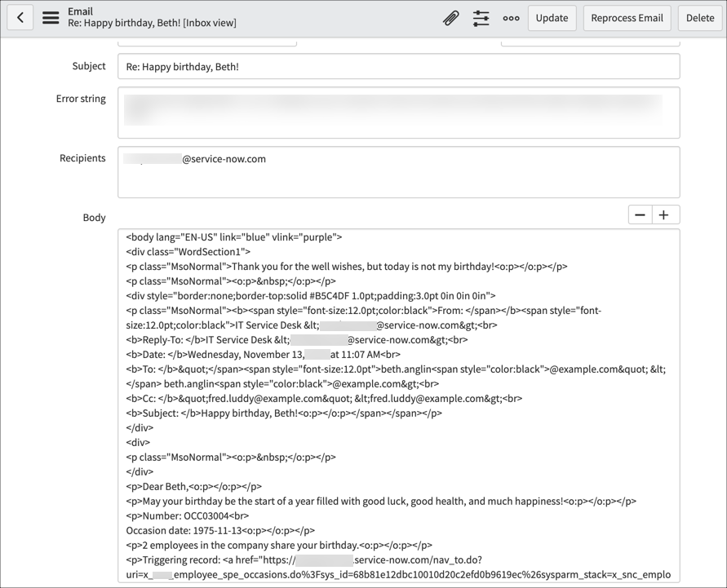This screenshot has height=588, width=727.
Task: Shrink Body text with the minus control
Action: tap(640, 214)
